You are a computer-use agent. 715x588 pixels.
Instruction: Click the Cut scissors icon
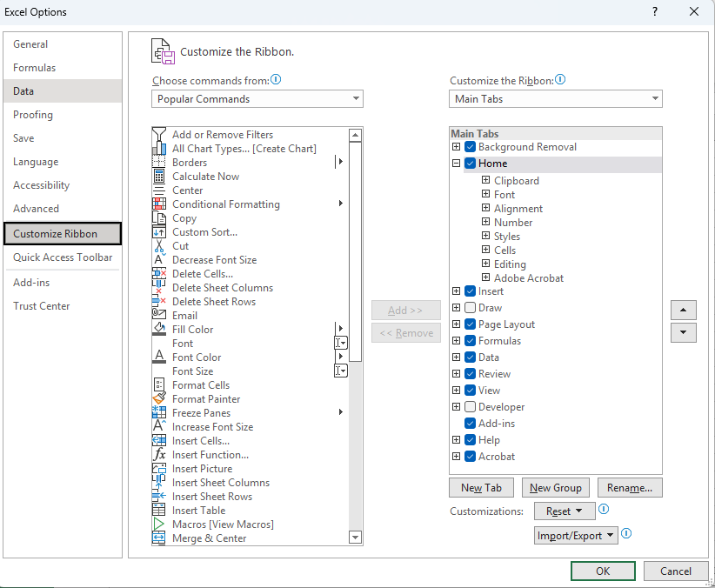[x=159, y=246]
